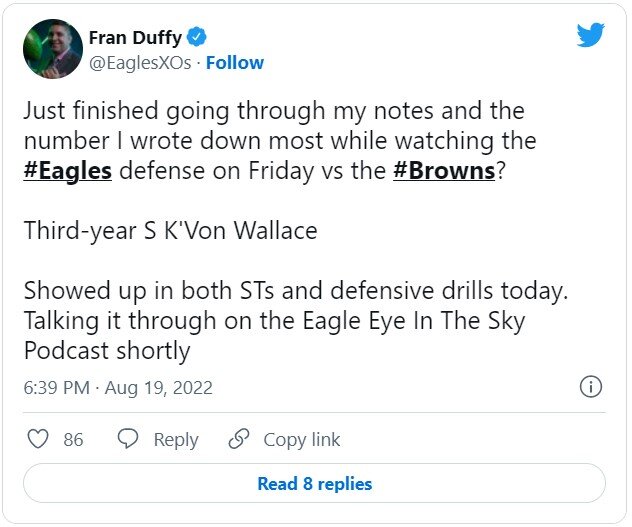Click the Twitter bird logo
Screen dimensions: 632x527
591,35
